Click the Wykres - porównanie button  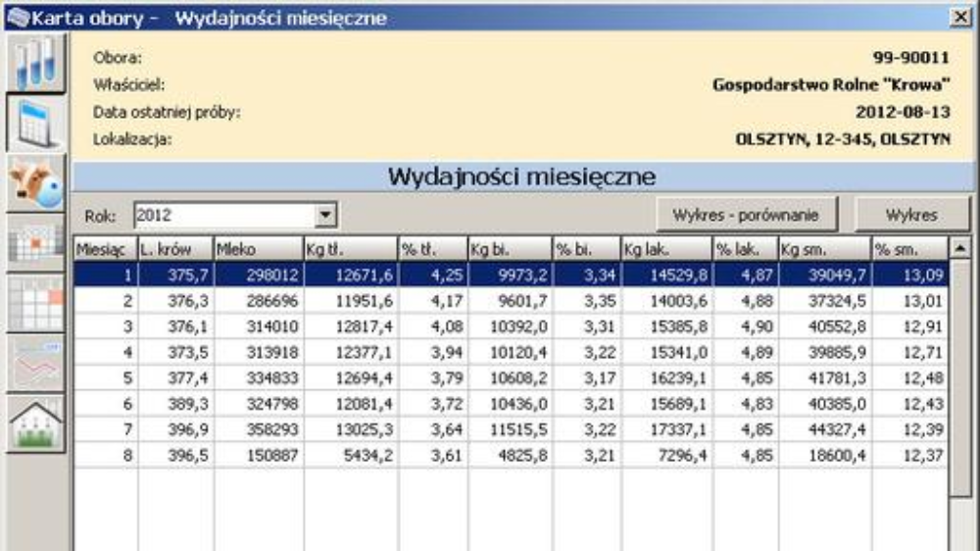click(746, 215)
